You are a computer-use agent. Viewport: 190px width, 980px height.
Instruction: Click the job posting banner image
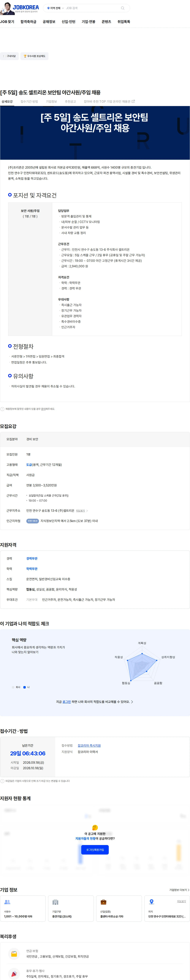pos(95,133)
